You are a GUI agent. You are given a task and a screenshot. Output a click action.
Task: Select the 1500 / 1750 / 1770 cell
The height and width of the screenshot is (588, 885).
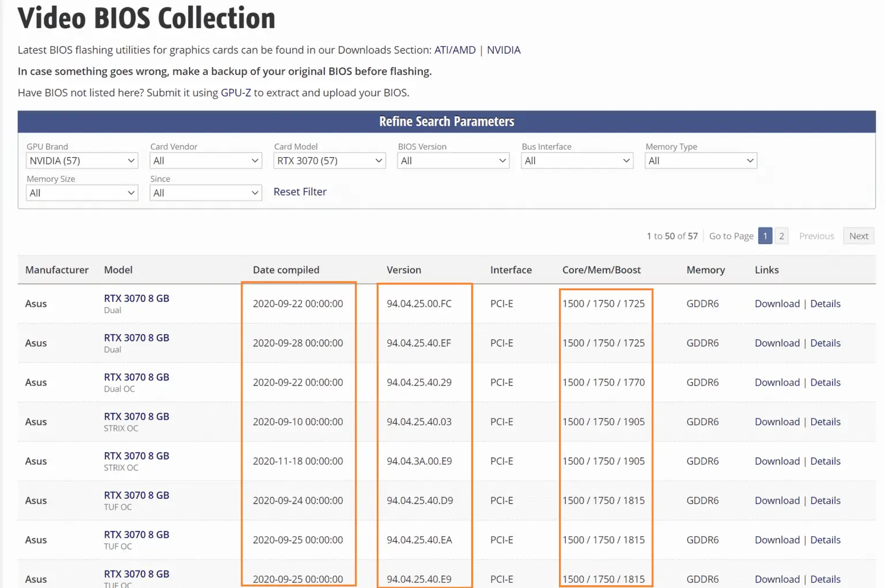tap(603, 382)
